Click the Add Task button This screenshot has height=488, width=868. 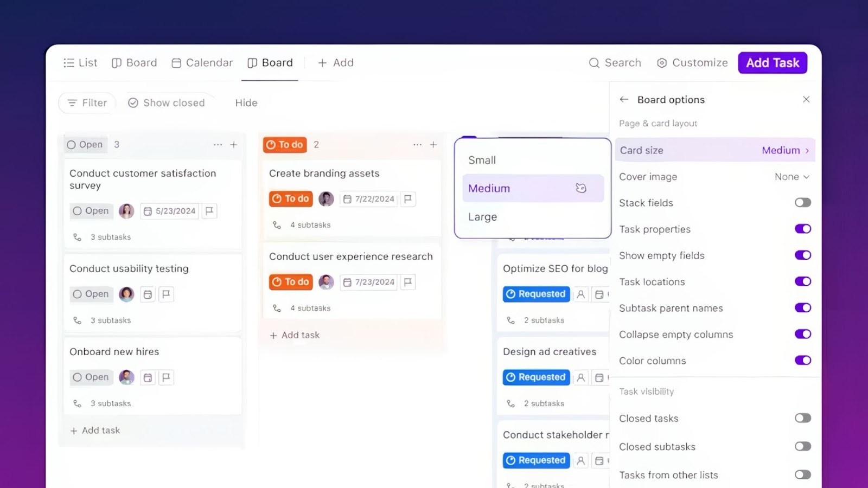pos(772,63)
